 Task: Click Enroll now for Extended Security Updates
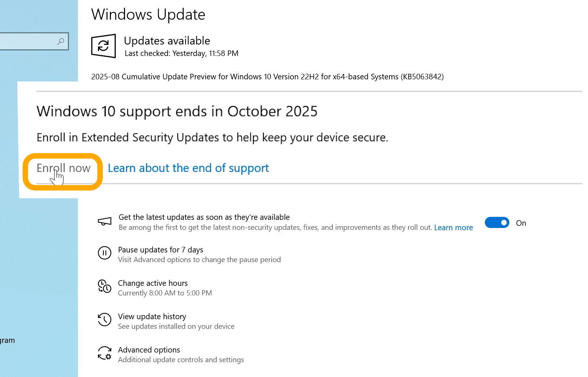click(63, 168)
